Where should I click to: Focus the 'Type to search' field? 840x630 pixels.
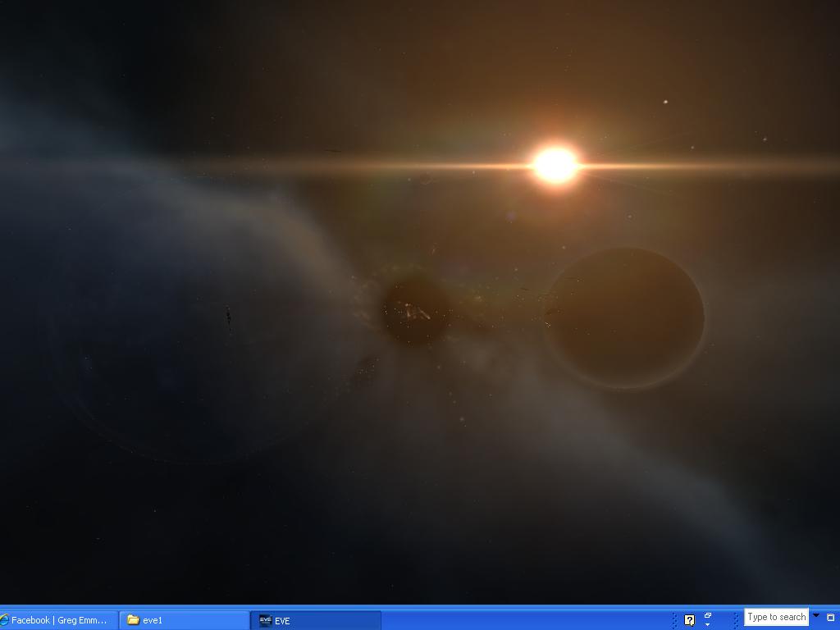coord(776,617)
